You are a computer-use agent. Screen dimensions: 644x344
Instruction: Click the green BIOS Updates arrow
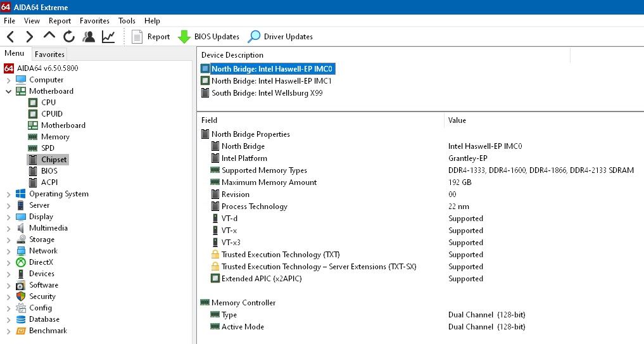[184, 37]
